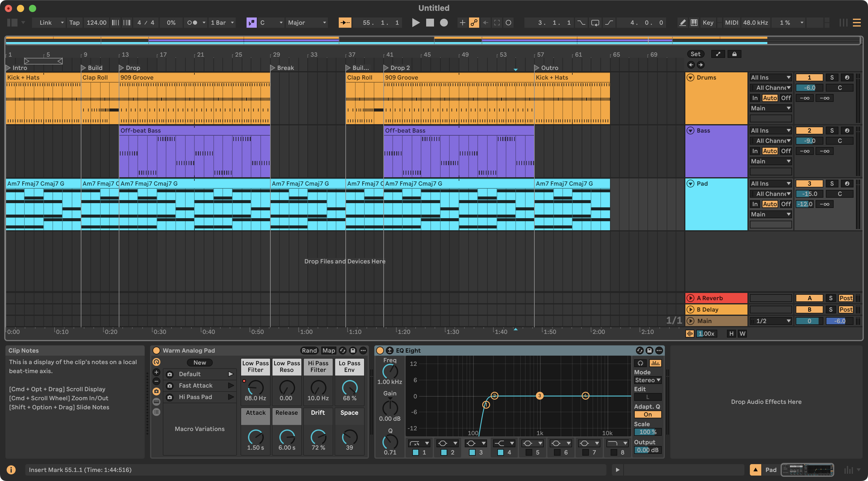Jump to previous locator arrow
Viewport: 868px width, 481px height.
pos(691,65)
